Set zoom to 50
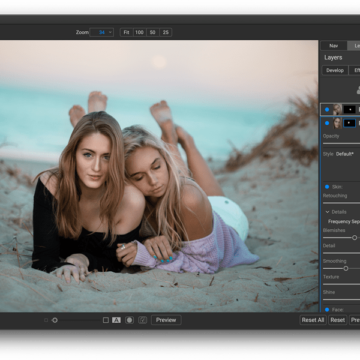The width and height of the screenshot is (360, 360). 152,32
